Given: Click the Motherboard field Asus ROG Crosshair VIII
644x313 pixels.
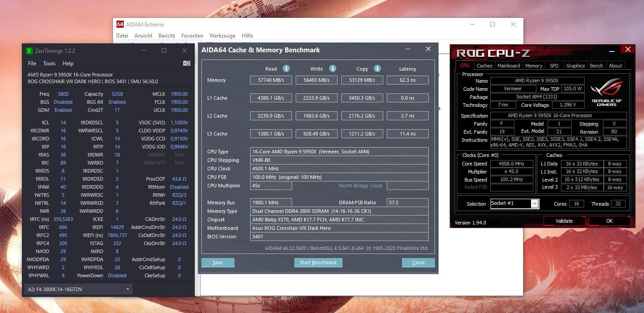Looking at the screenshot, I should coord(339,228).
